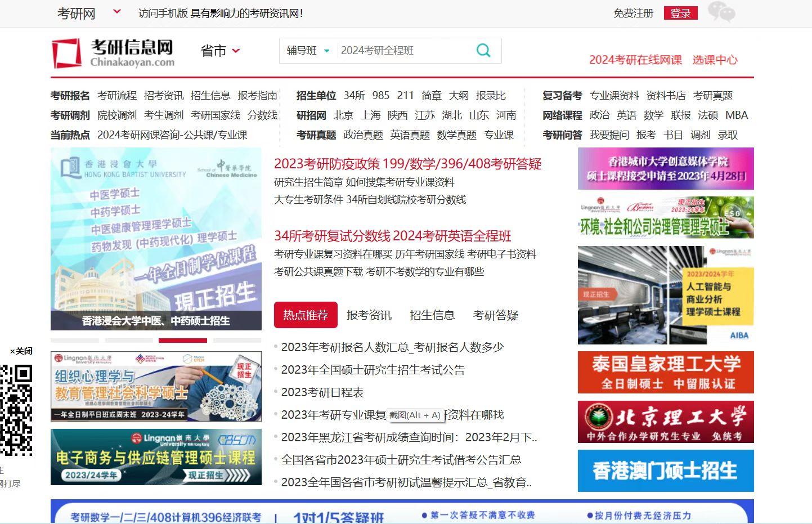Click the search magnifier icon
The width and height of the screenshot is (812, 524).
tap(483, 50)
